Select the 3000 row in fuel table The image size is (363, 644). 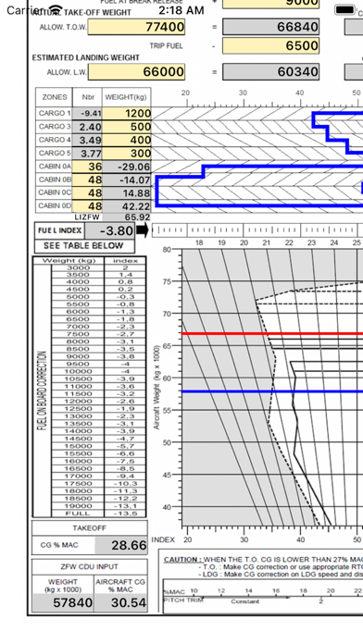[99, 267]
